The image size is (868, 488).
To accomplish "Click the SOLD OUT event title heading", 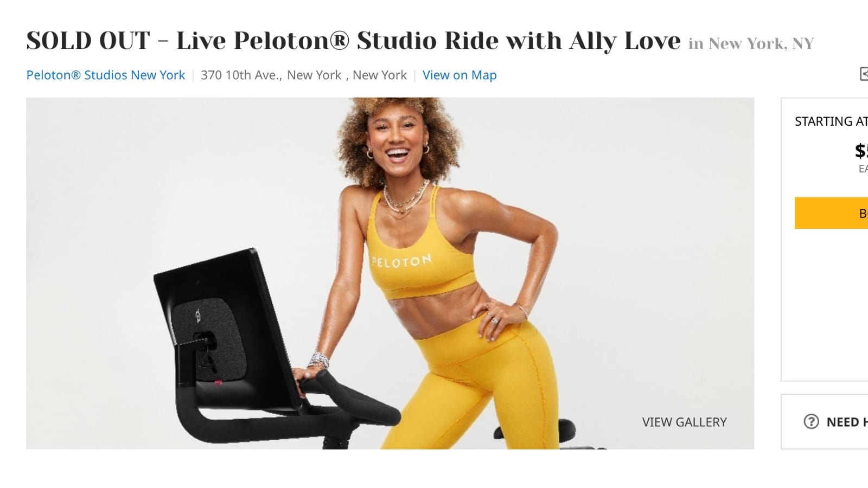I will point(353,41).
